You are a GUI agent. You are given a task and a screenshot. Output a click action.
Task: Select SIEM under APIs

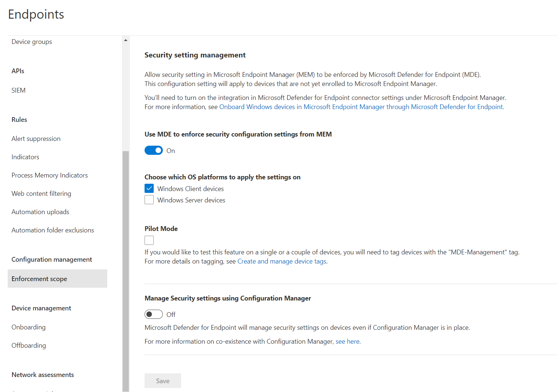18,90
